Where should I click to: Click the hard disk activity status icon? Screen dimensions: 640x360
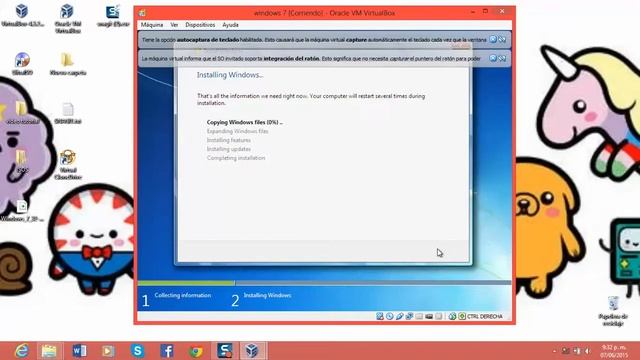(380, 316)
